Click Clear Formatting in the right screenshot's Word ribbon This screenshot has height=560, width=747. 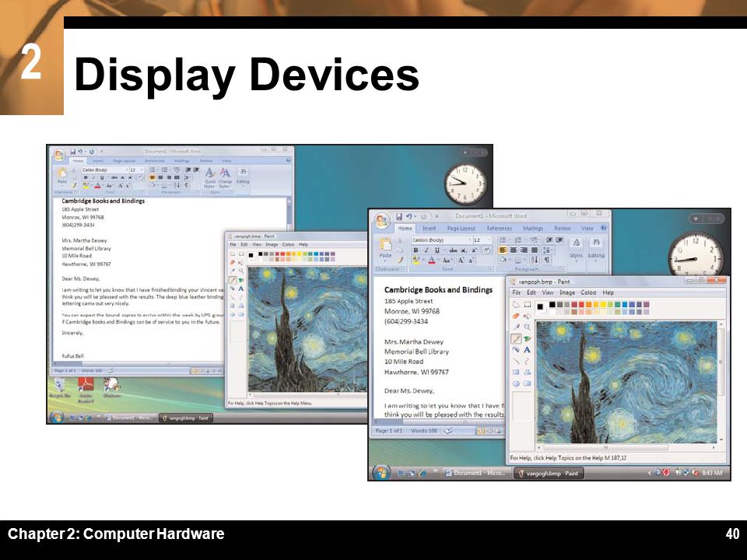point(487,250)
